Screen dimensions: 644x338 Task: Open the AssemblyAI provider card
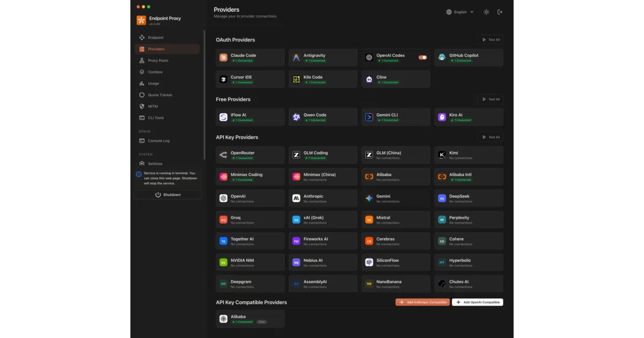323,284
